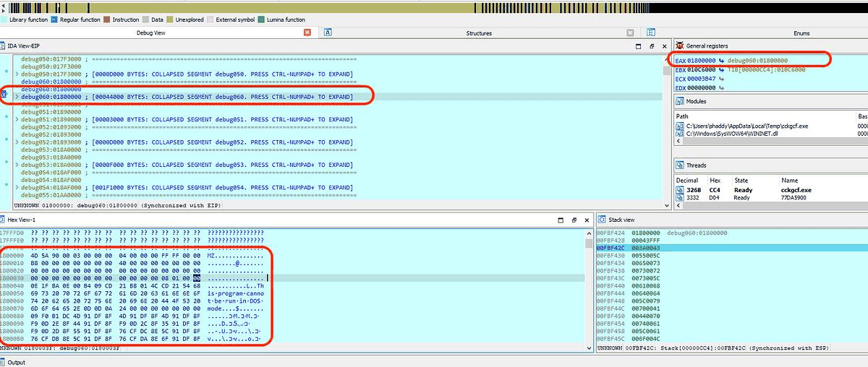
Task: Click the External symbol legend swatch
Action: [210, 20]
